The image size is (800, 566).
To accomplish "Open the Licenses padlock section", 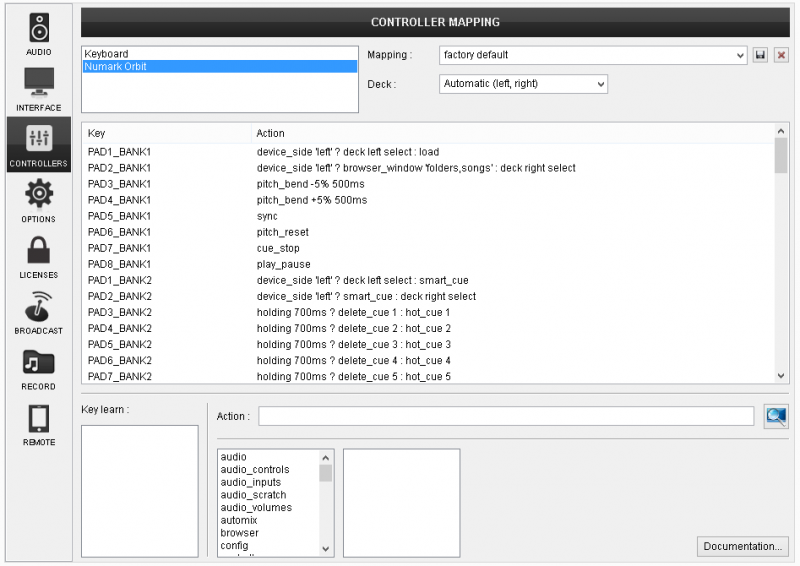I will 39,256.
